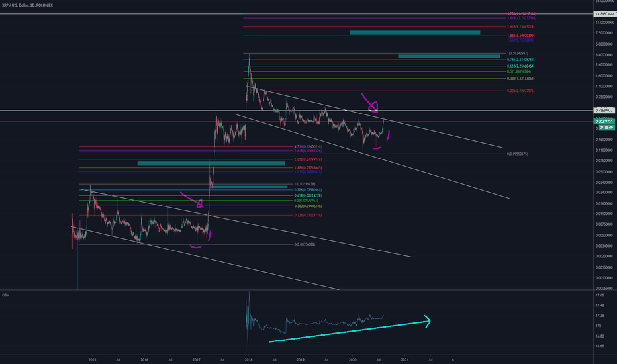Click the 2017 label on time axis
The height and width of the screenshot is (364, 617).
197,359
